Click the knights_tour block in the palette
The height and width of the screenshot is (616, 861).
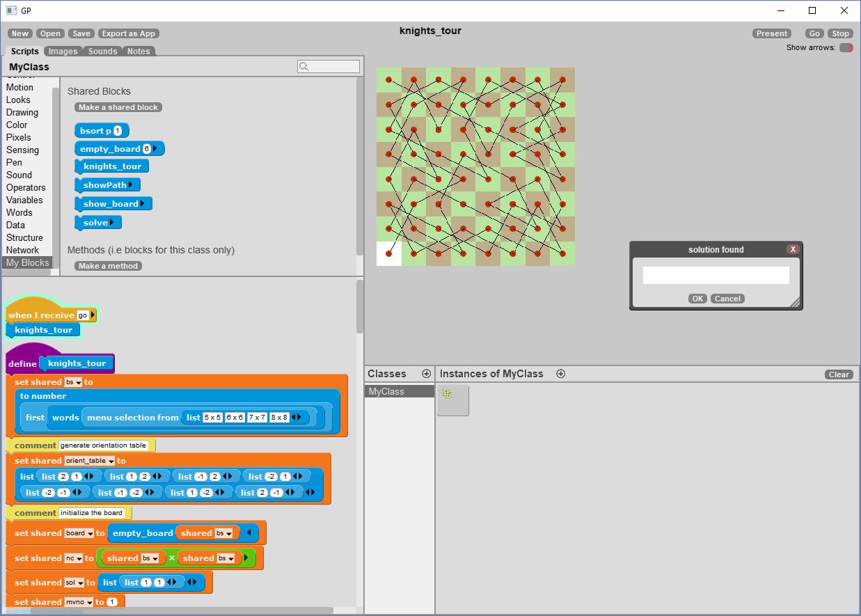coord(111,166)
